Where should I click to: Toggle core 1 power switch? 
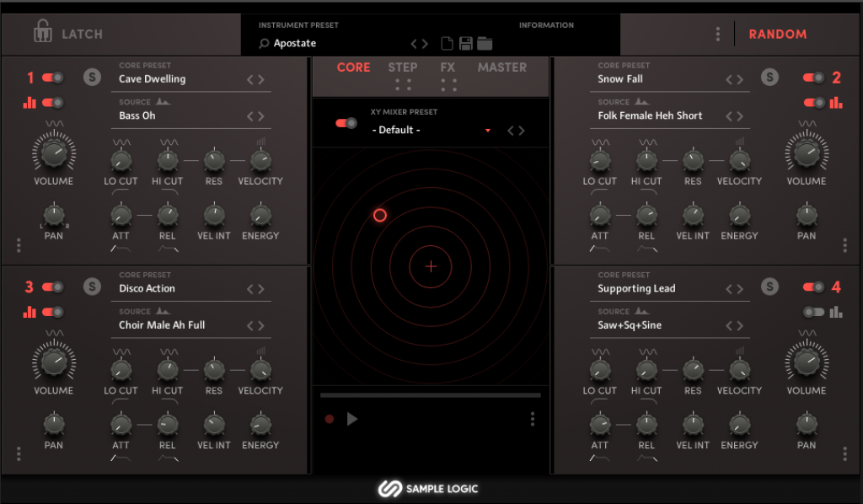pyautogui.click(x=53, y=78)
